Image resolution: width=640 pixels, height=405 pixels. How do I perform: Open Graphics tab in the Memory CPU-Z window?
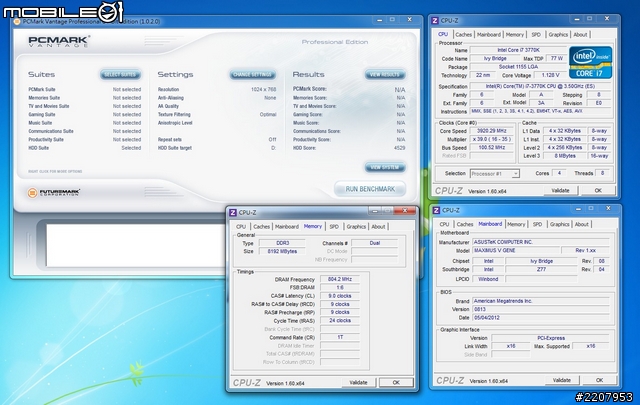tap(356, 227)
